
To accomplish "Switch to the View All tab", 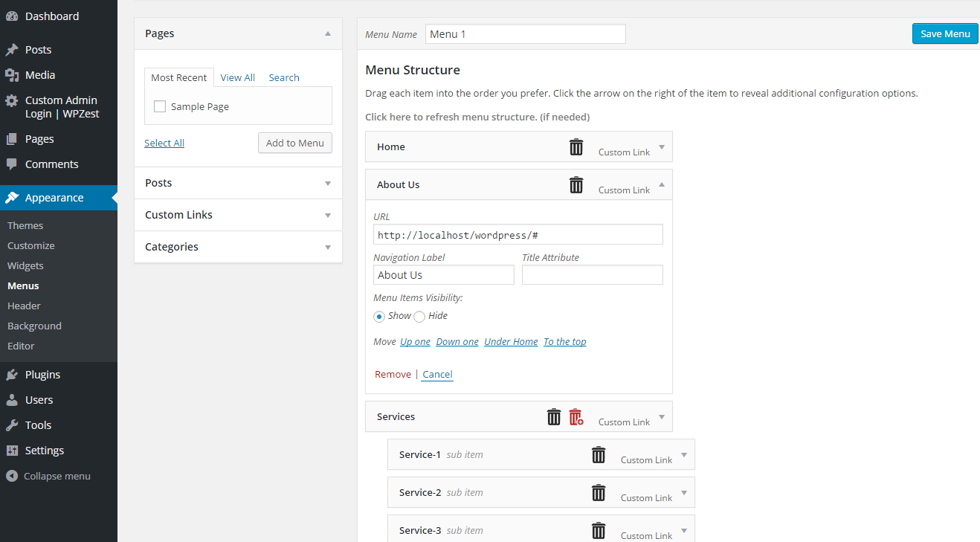I will (x=238, y=77).
